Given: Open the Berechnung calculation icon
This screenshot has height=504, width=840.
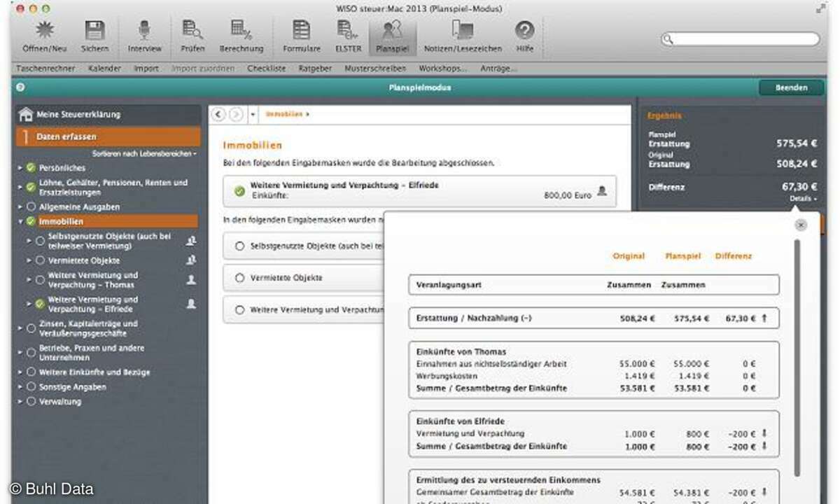Looking at the screenshot, I should [x=241, y=31].
